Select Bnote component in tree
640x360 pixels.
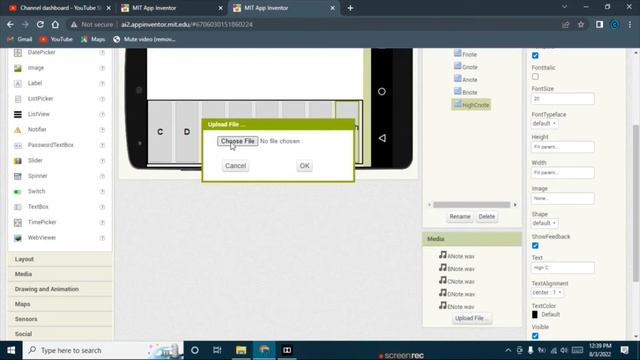466,92
